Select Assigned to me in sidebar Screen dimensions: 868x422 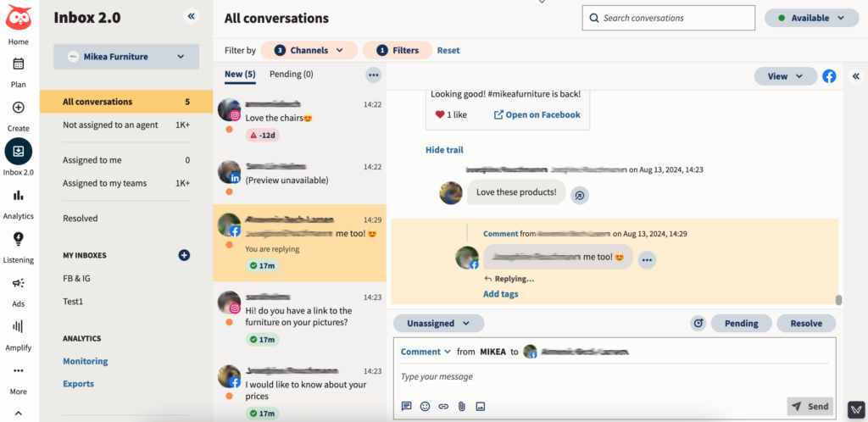(x=92, y=160)
